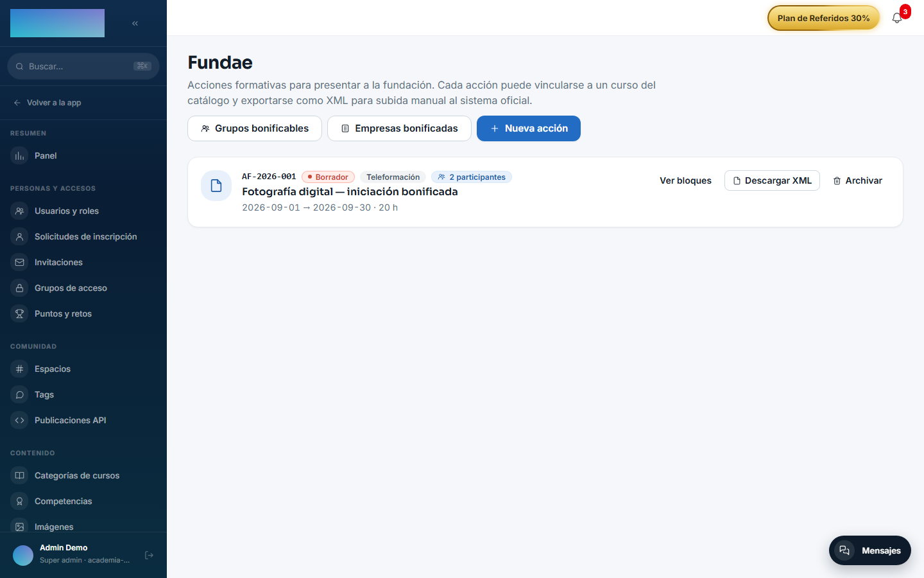
Task: Open Grupos bonificables
Action: [x=255, y=128]
